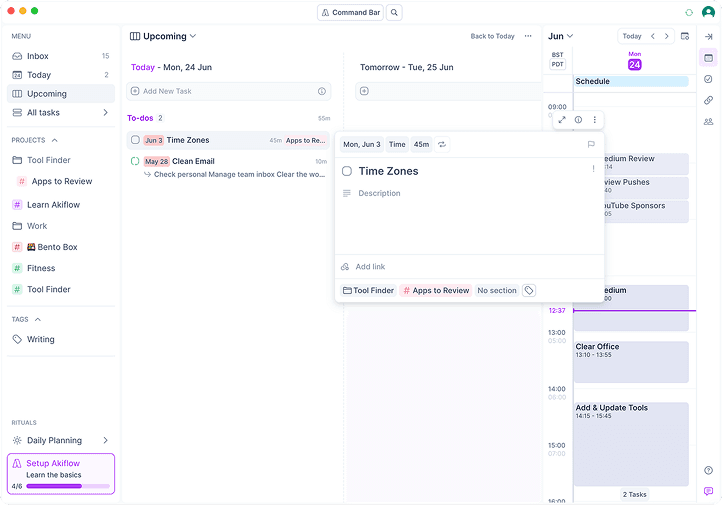Viewport: 722px width, 505px height.
Task: Open the Fitness project
Action: [x=61, y=268]
